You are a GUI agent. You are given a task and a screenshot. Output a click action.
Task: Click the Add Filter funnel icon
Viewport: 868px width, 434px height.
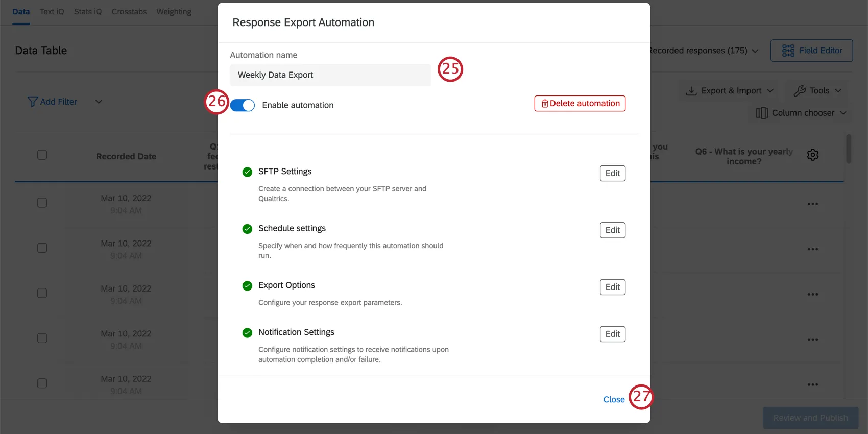[x=32, y=102]
